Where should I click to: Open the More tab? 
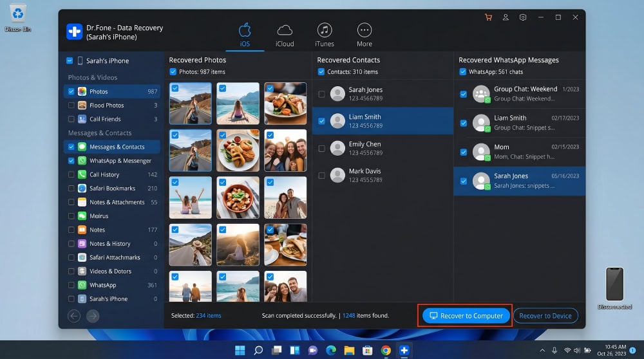point(365,35)
